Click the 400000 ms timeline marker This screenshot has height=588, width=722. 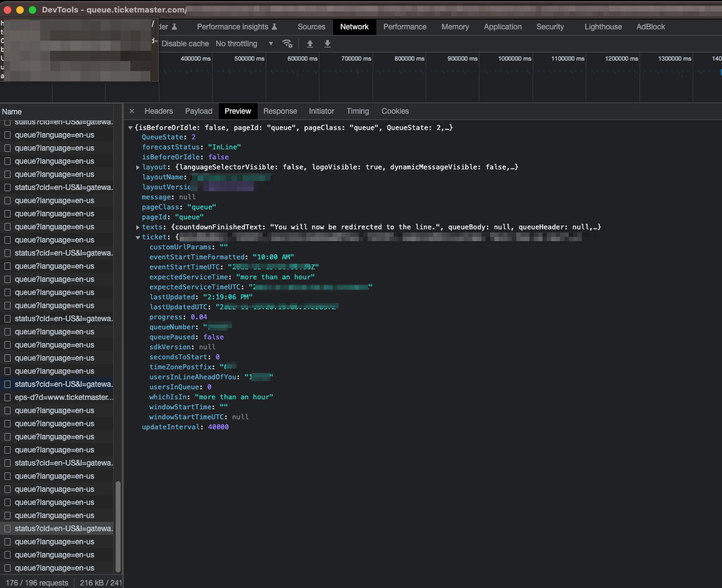[196, 59]
